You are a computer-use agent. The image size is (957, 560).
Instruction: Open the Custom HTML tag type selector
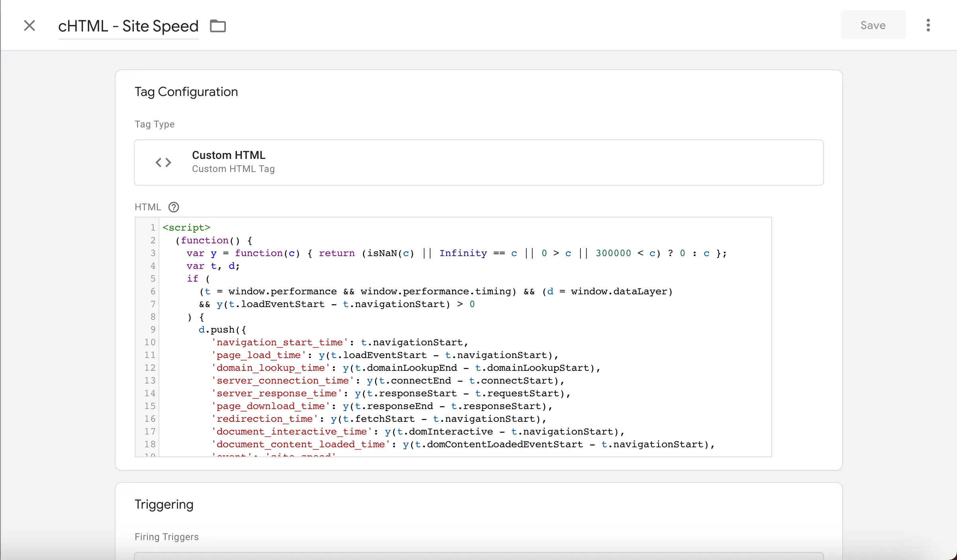coord(479,163)
